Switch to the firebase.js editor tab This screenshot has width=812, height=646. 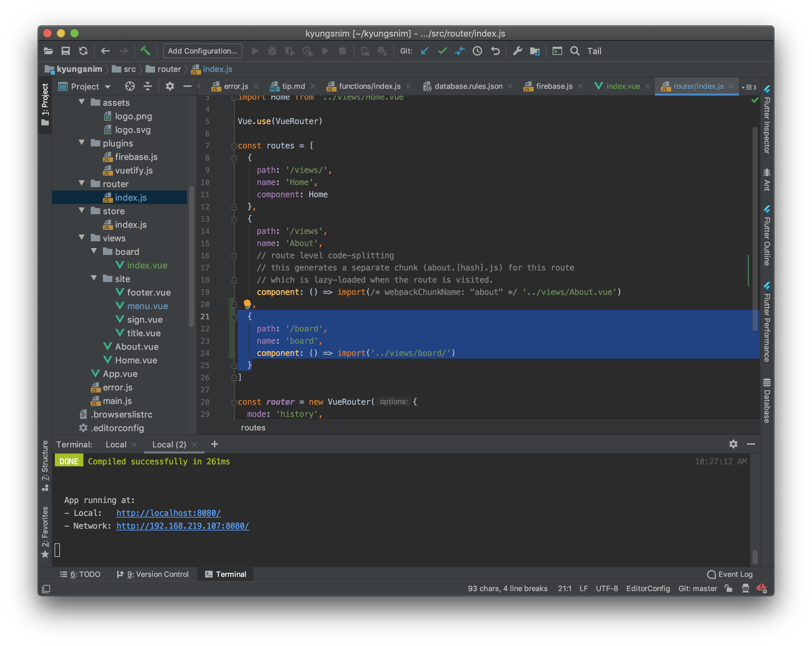pos(554,86)
